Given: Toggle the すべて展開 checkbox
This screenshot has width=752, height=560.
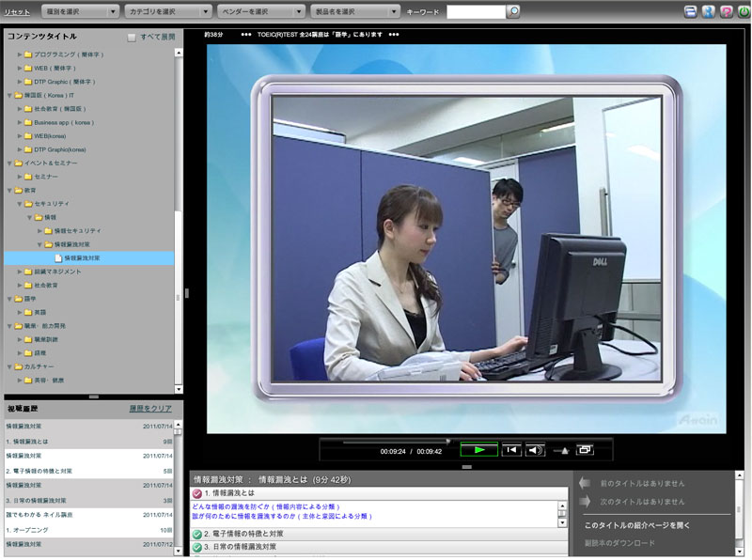Looking at the screenshot, I should click(133, 37).
